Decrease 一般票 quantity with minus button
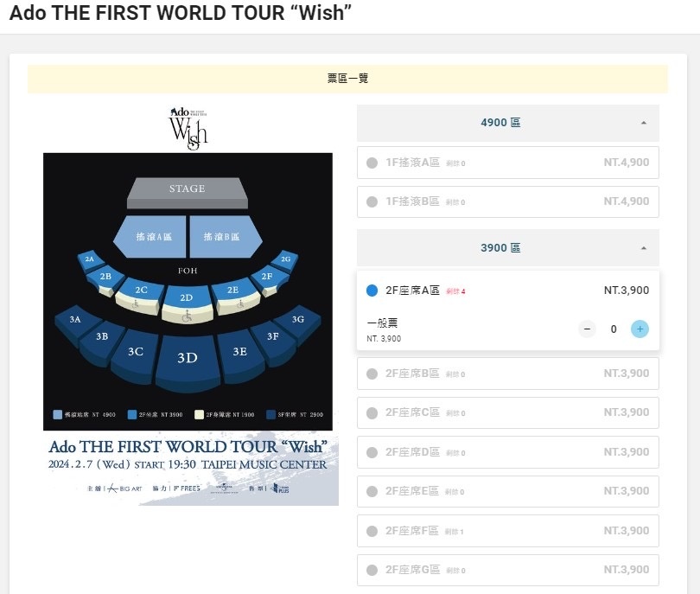Screen dimensions: 700x594 pos(587,329)
